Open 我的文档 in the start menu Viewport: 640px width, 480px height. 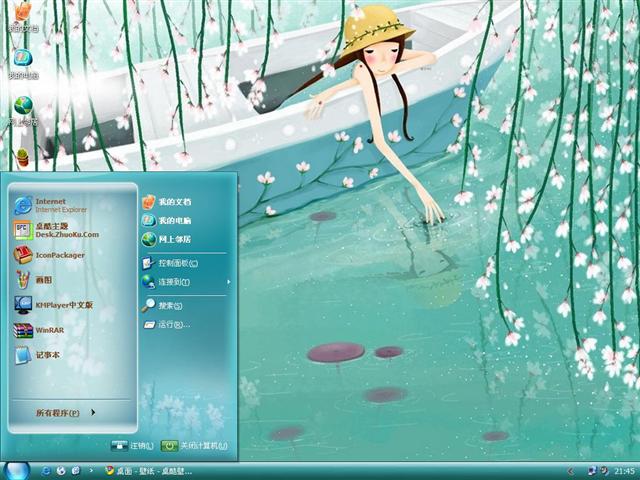[x=167, y=202]
